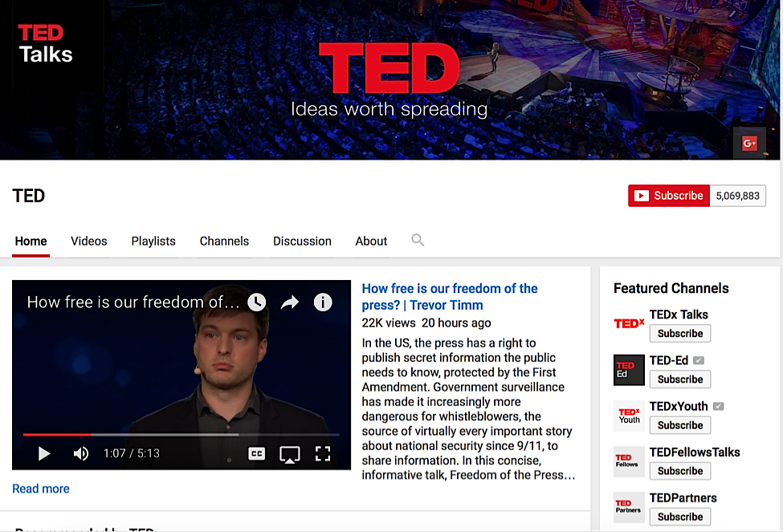The height and width of the screenshot is (532, 783).
Task: Open the Playlists tab
Action: [x=153, y=241]
